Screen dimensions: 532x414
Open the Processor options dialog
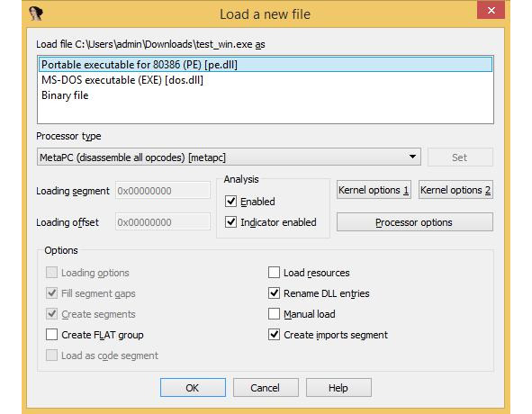(415, 222)
